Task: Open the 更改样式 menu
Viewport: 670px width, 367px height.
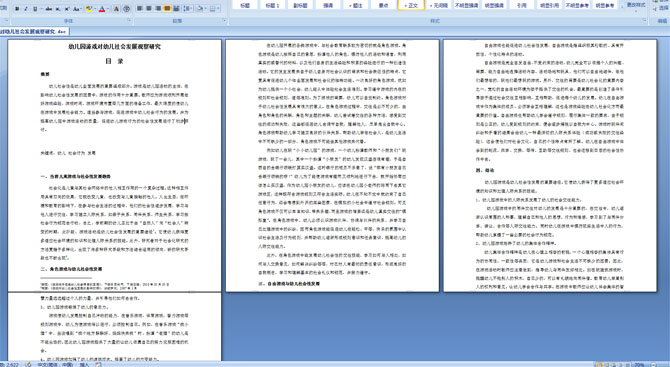Action: tap(635, 6)
